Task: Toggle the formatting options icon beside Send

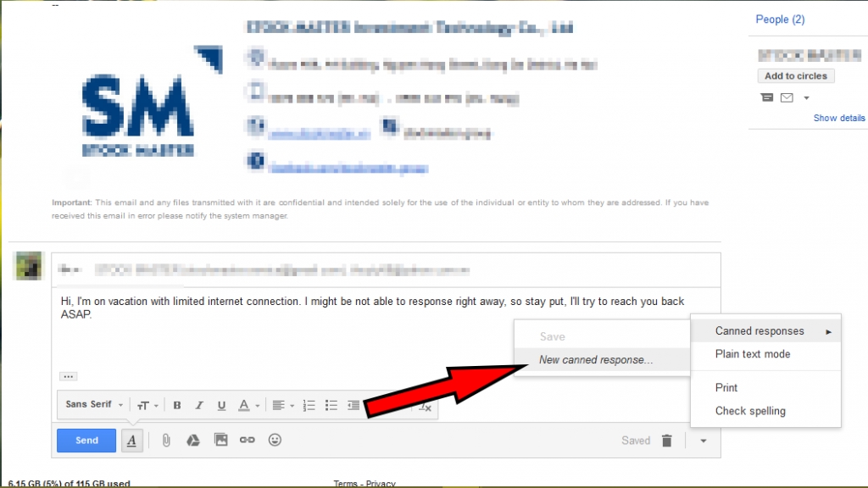Action: point(131,441)
